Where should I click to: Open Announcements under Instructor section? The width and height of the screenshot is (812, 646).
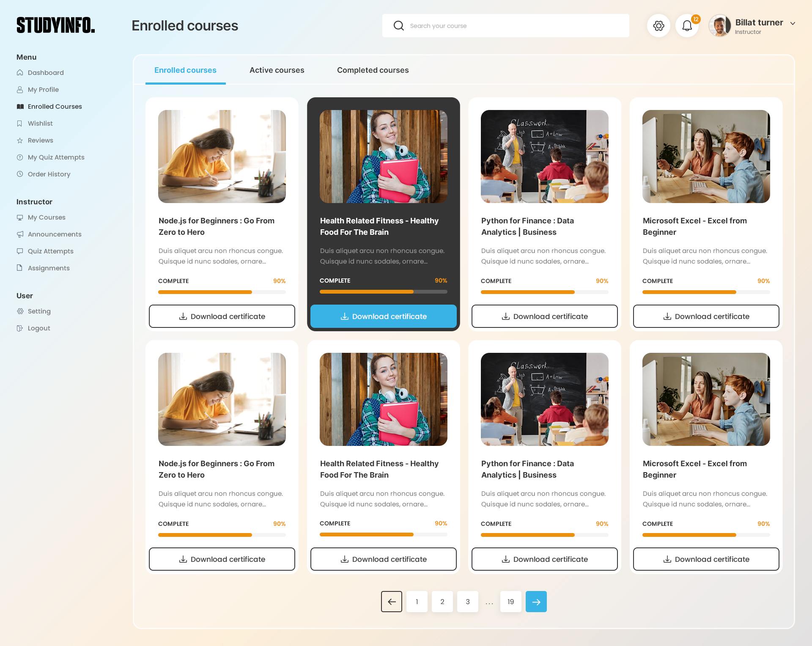click(54, 234)
